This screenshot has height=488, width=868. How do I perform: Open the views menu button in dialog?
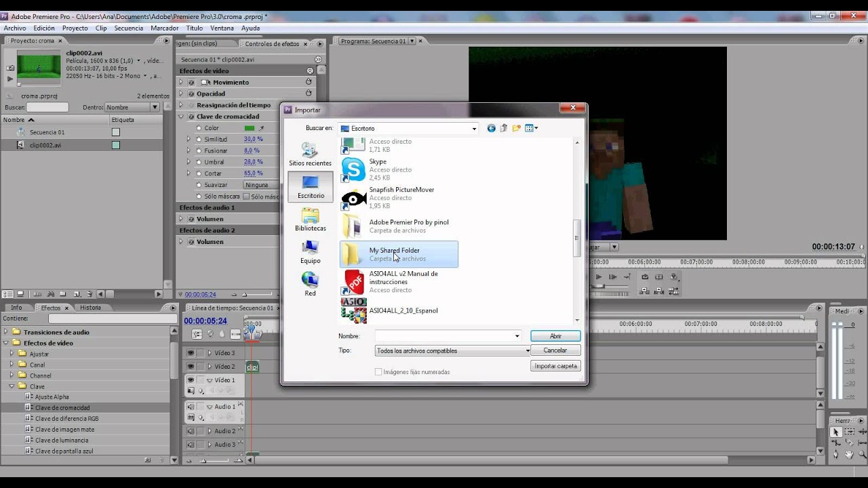coord(532,128)
